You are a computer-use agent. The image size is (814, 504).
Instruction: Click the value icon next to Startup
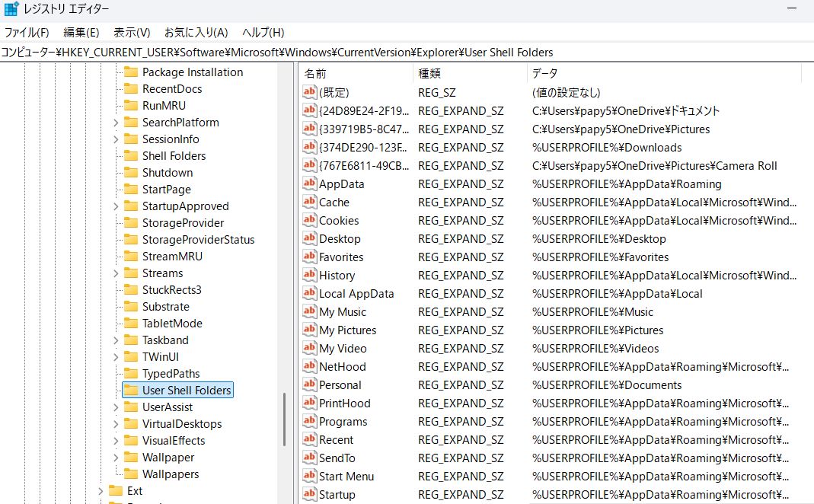click(x=309, y=494)
